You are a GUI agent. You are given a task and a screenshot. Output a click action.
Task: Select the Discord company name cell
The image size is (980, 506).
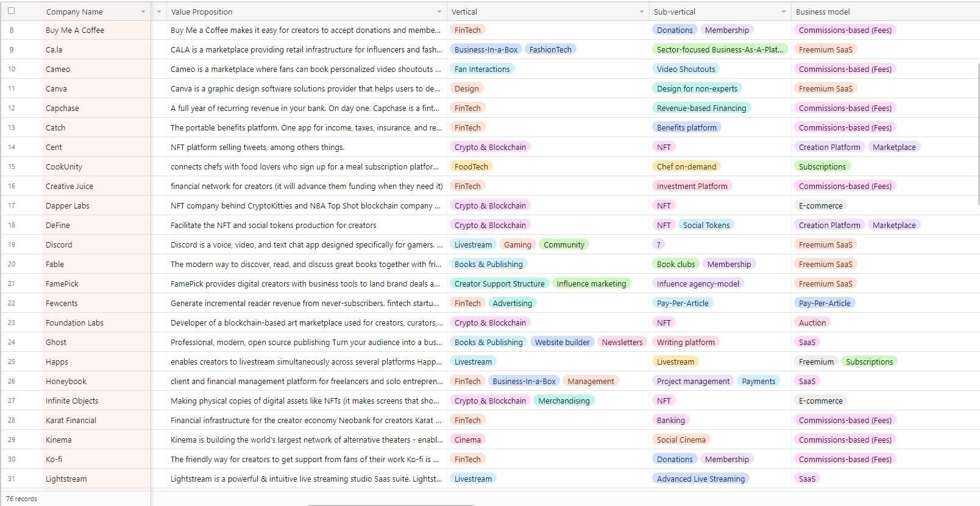[x=96, y=244]
